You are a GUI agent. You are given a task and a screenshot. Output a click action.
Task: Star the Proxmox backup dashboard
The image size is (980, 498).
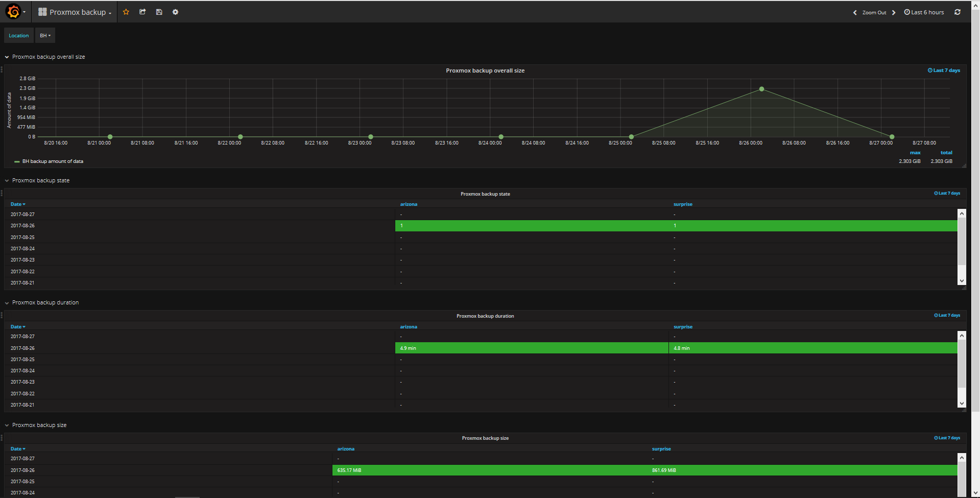[126, 12]
